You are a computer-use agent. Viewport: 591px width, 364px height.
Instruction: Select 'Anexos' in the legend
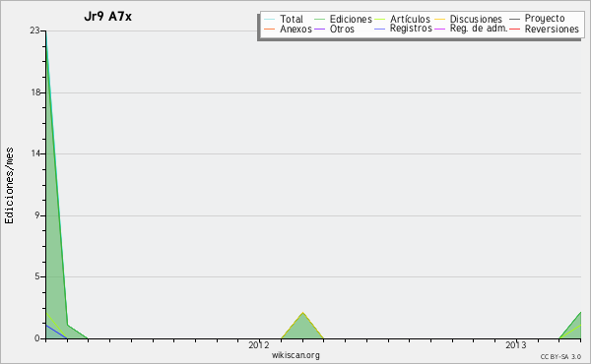click(295, 29)
